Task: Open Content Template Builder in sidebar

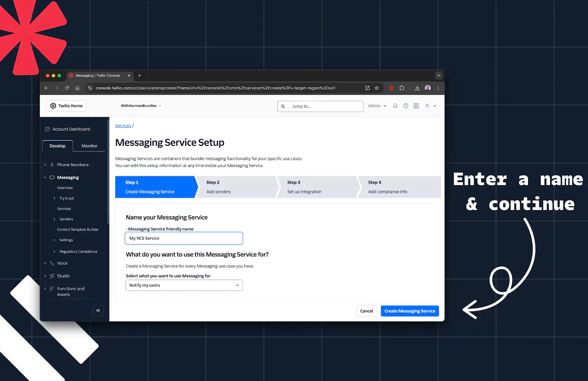Action: click(x=78, y=230)
